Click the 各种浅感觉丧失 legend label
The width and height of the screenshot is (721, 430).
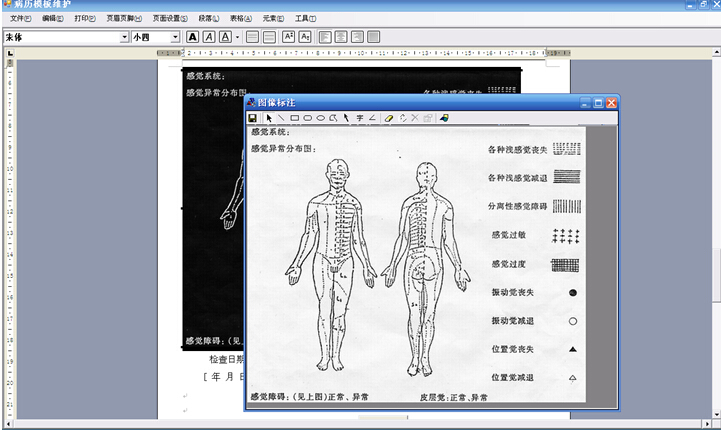click(x=517, y=149)
